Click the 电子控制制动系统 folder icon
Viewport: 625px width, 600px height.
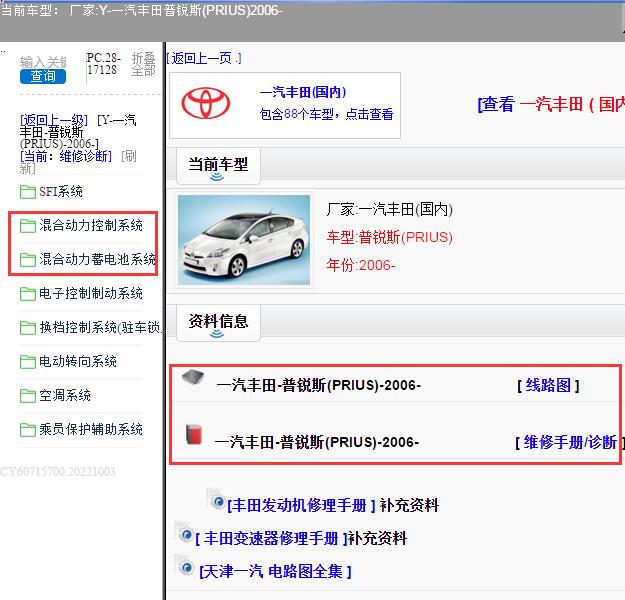pyautogui.click(x=28, y=294)
